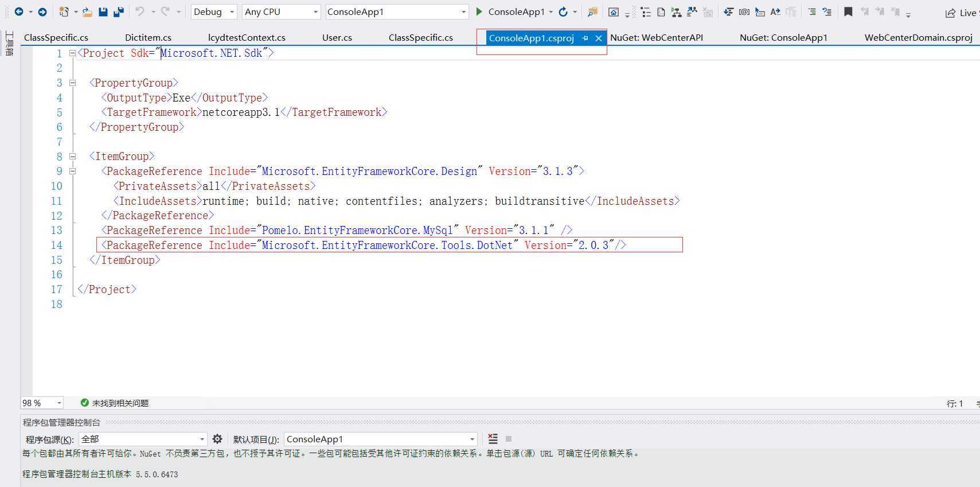Click the Live Share button
The height and width of the screenshot is (487, 980).
(961, 13)
